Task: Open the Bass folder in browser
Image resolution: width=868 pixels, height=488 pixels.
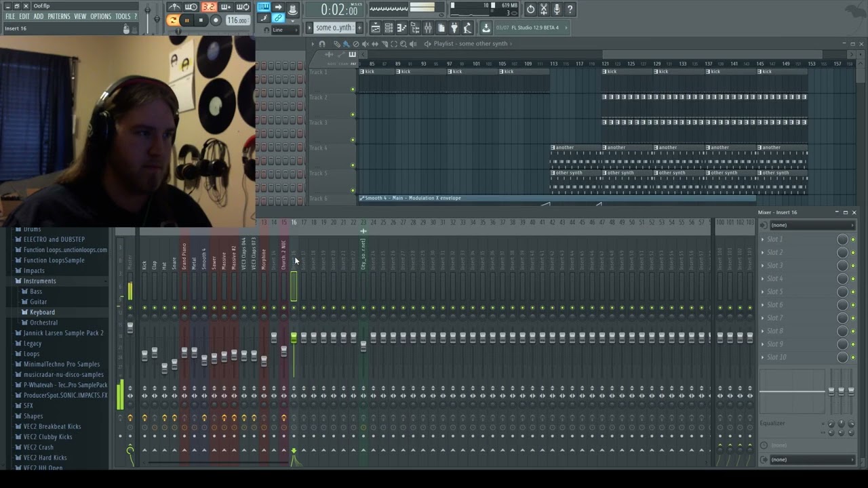Action: tap(36, 291)
